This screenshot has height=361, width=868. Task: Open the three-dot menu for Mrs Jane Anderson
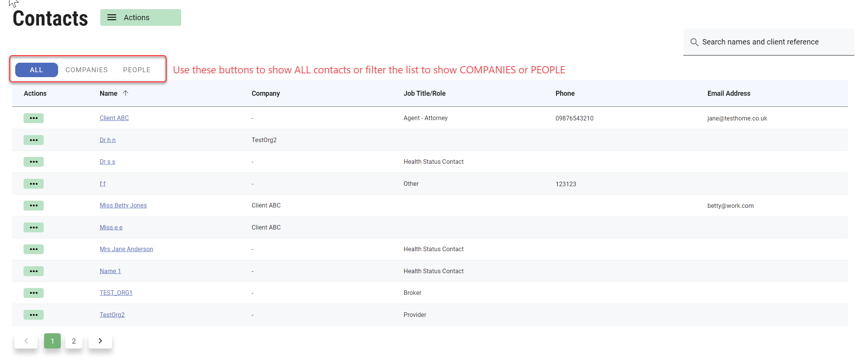pyautogui.click(x=33, y=249)
